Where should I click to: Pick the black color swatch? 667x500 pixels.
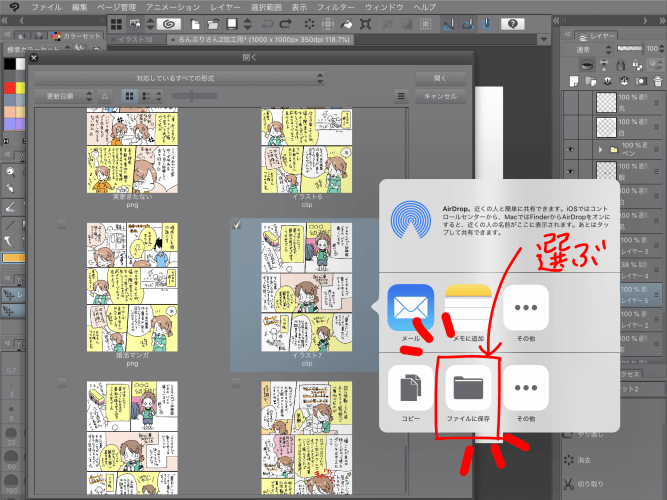(9, 64)
